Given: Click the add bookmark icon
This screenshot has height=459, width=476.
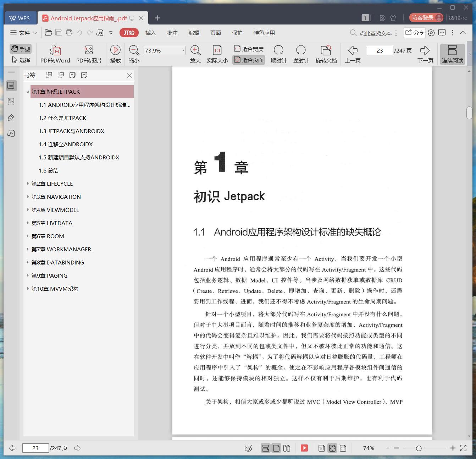Looking at the screenshot, I should pos(72,75).
